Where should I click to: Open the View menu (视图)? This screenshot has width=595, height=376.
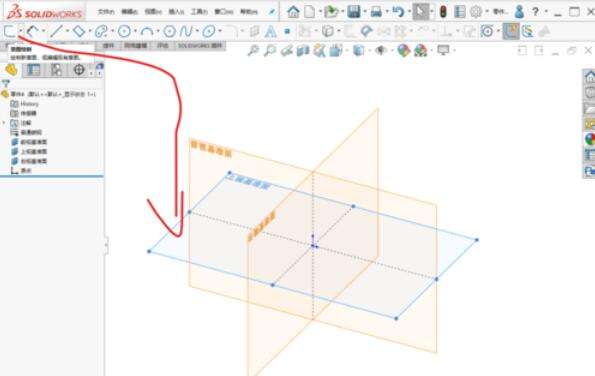pos(153,12)
